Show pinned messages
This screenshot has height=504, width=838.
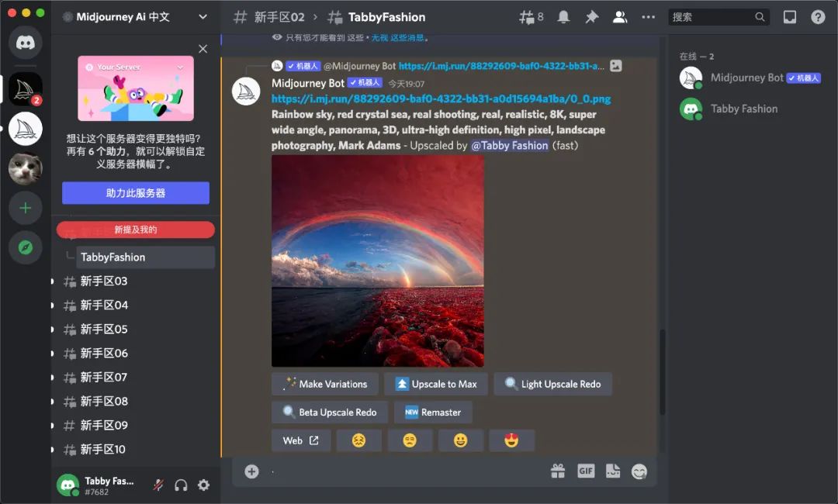click(x=591, y=17)
